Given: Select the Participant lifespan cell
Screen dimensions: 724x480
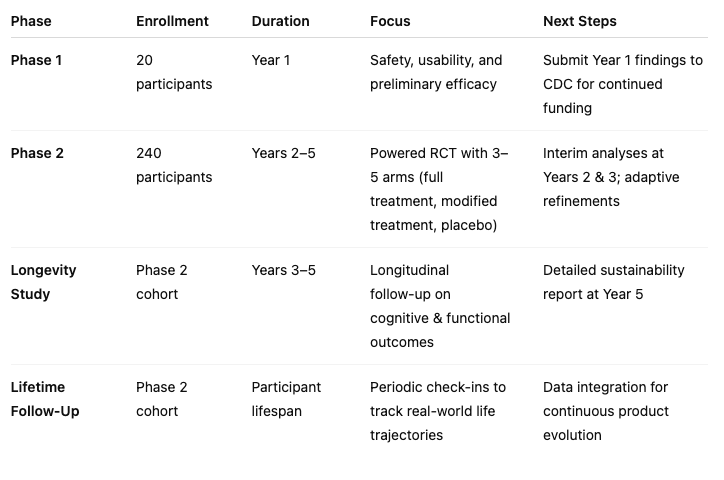Looking at the screenshot, I should click(x=286, y=399).
